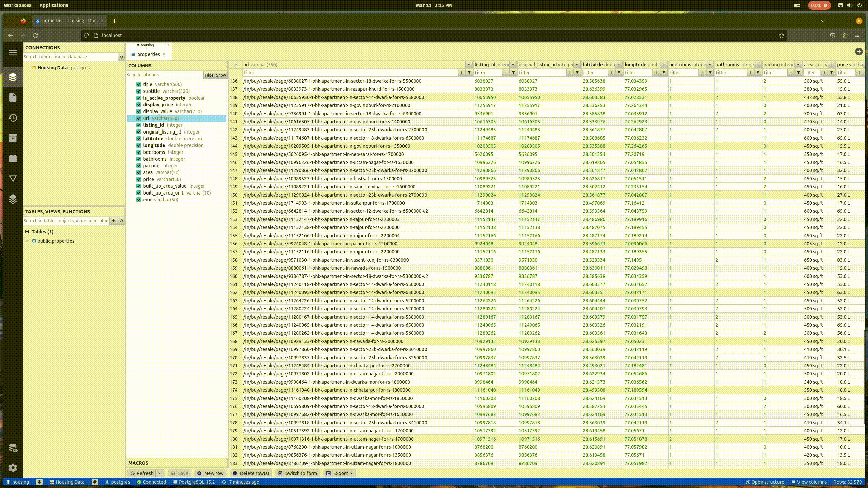Open the Refresh button dropdown arrow
The image size is (868, 488).
pos(159,473)
